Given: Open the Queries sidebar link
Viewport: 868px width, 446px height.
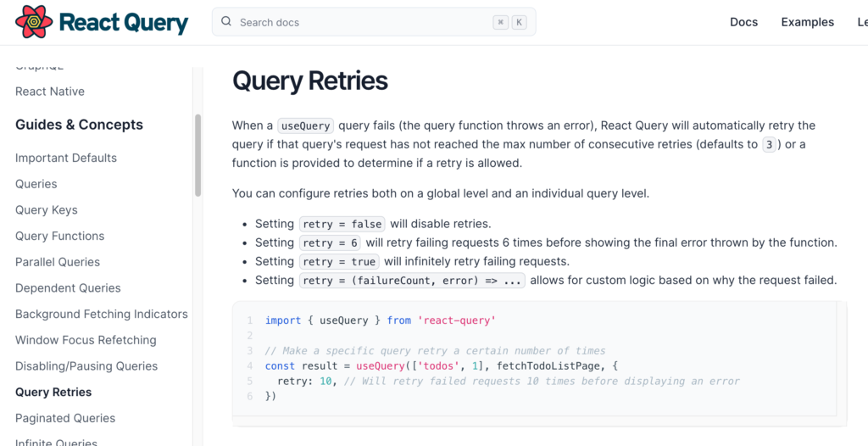Looking at the screenshot, I should click(36, 184).
